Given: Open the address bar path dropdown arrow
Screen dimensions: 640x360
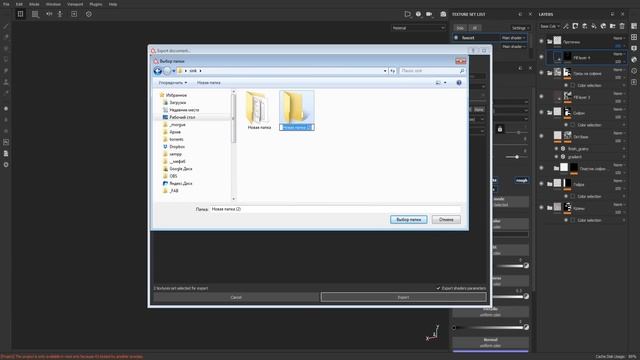Looking at the screenshot, I should [385, 71].
